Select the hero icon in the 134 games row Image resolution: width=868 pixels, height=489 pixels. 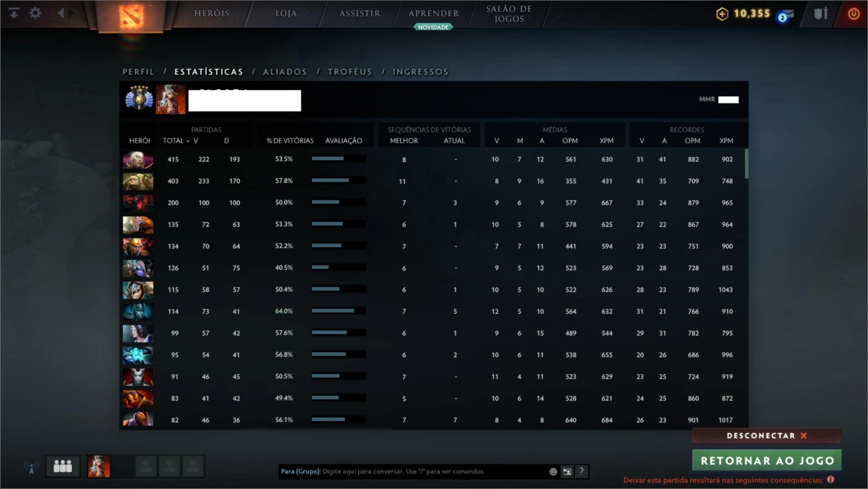tap(138, 246)
